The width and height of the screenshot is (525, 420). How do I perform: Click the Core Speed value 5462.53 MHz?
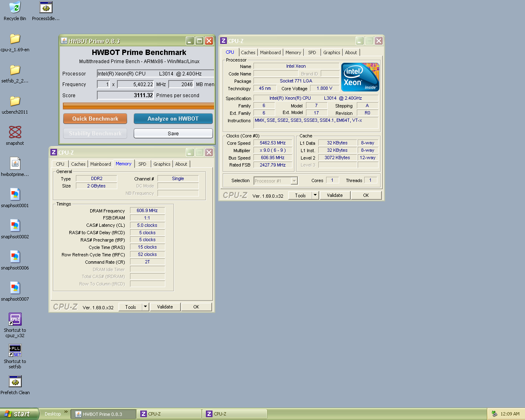(273, 143)
